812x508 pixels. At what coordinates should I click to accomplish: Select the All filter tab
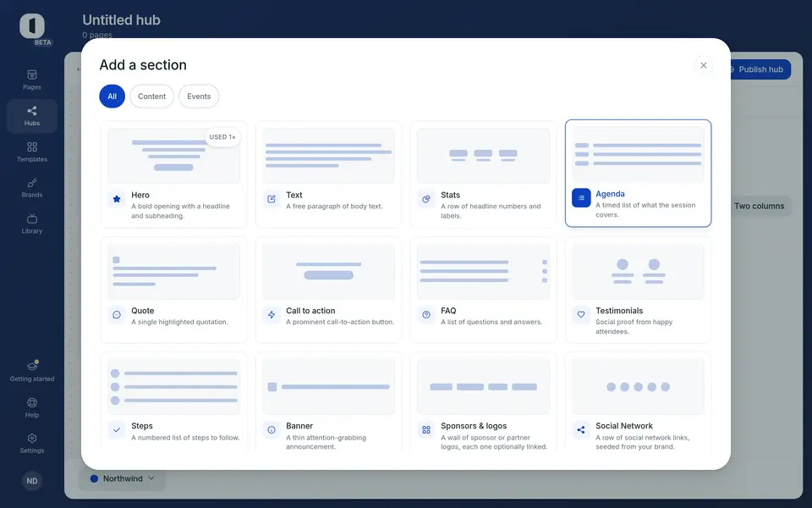112,97
